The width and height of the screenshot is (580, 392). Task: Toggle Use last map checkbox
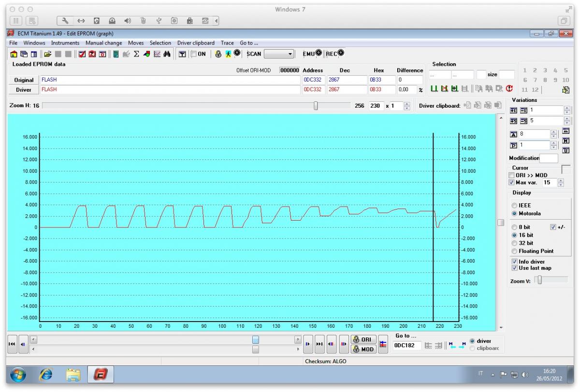[x=515, y=268]
